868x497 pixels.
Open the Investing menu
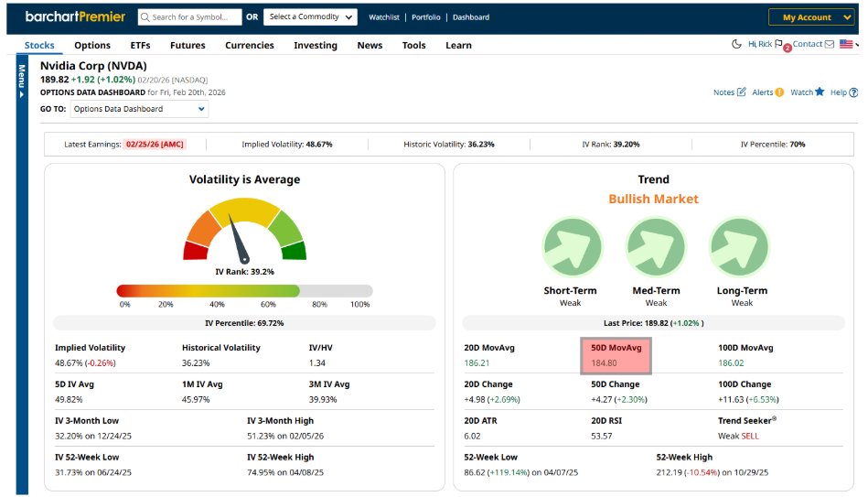pyautogui.click(x=316, y=46)
